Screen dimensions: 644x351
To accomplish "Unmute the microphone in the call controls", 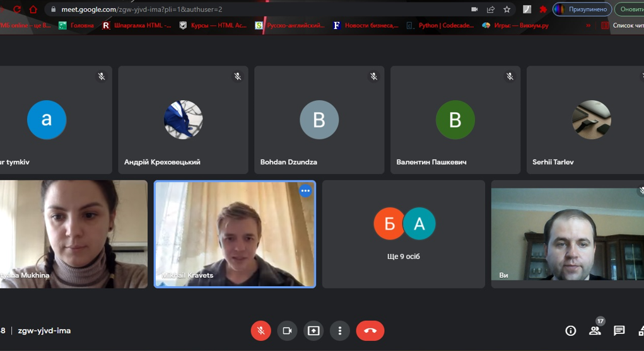I will [x=261, y=331].
